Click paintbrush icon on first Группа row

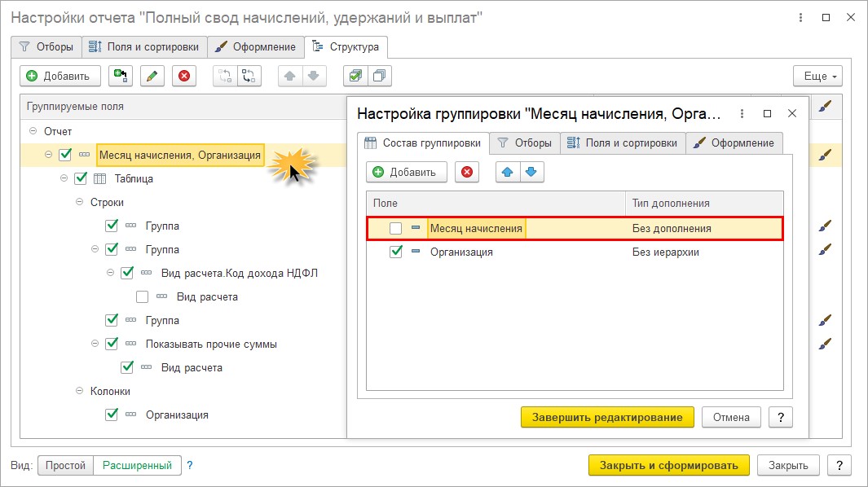click(x=825, y=226)
